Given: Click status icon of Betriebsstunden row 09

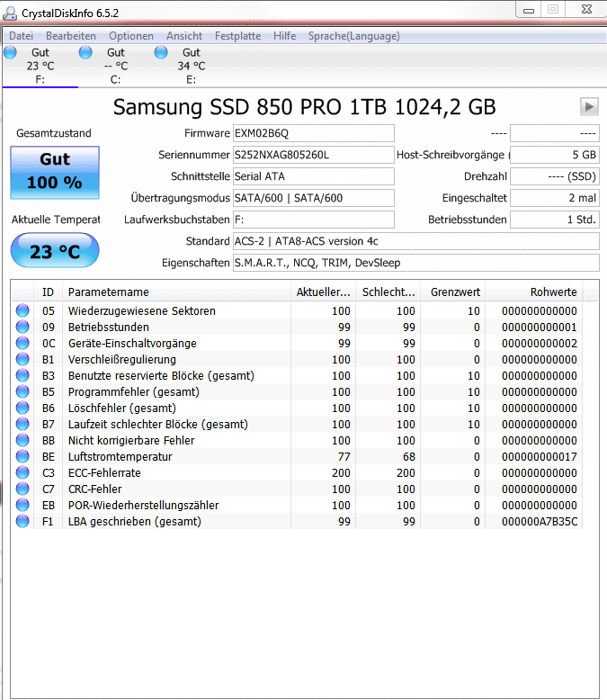Looking at the screenshot, I should (x=22, y=327).
